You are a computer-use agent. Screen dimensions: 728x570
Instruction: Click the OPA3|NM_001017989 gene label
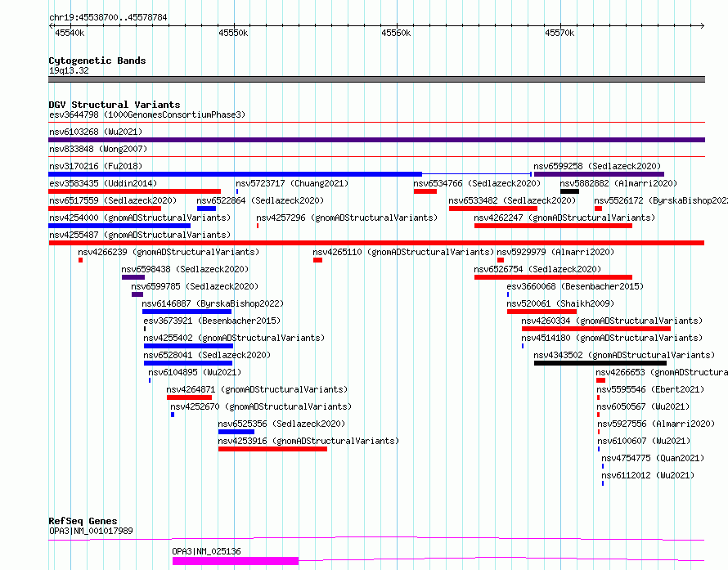(x=91, y=531)
